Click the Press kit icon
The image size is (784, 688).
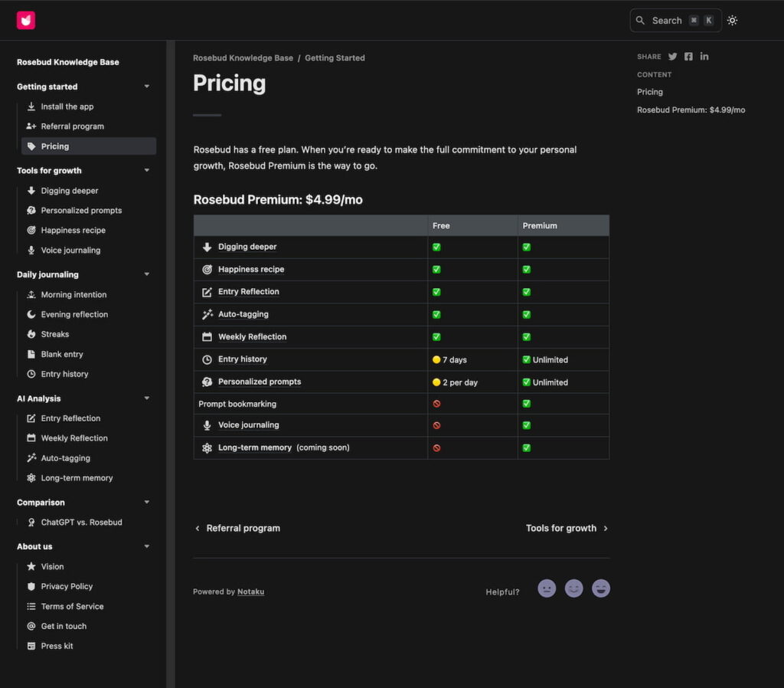coord(31,646)
